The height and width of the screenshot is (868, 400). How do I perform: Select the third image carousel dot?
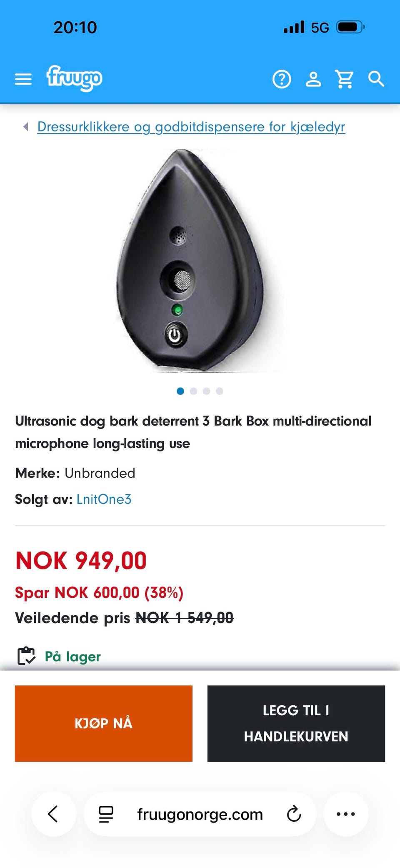[206, 391]
